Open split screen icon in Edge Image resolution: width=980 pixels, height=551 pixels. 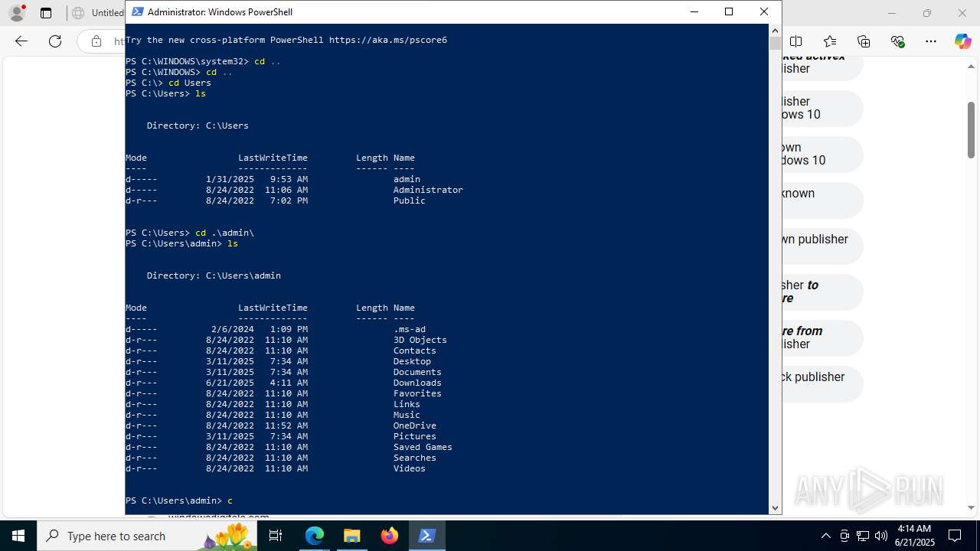pos(796,41)
